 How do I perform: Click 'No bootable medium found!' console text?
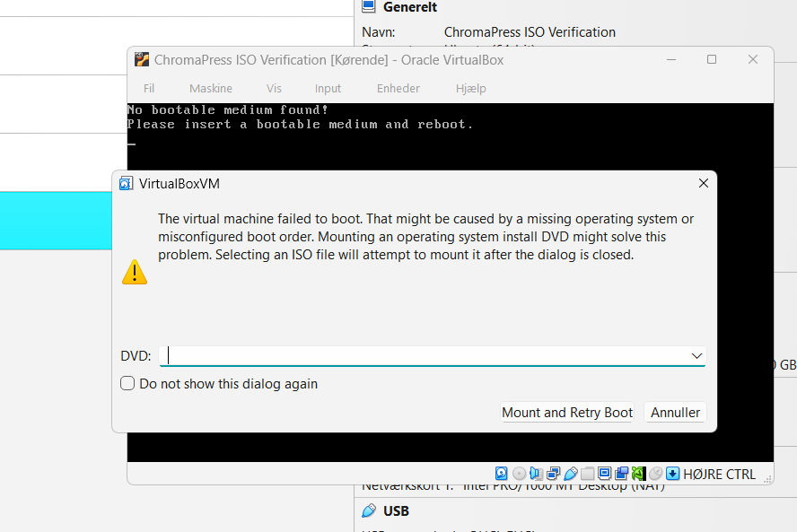228,109
